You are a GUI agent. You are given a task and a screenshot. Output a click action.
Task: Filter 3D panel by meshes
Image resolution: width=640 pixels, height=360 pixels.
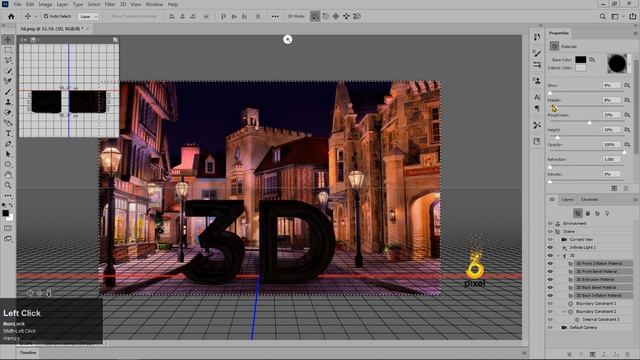[x=588, y=213]
